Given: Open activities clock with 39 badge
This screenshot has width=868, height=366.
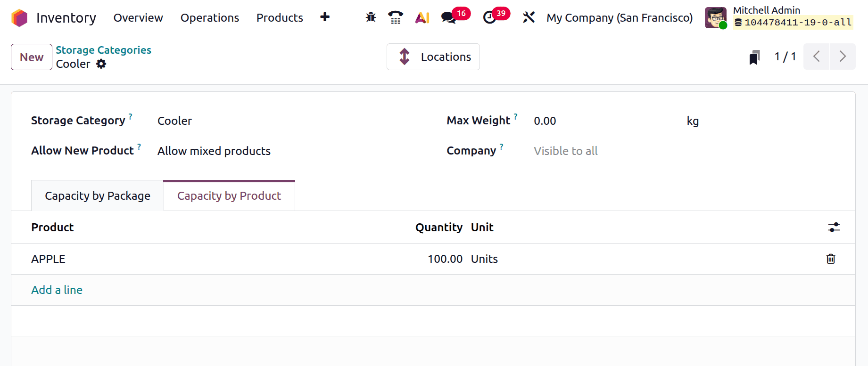Looking at the screenshot, I should (490, 17).
